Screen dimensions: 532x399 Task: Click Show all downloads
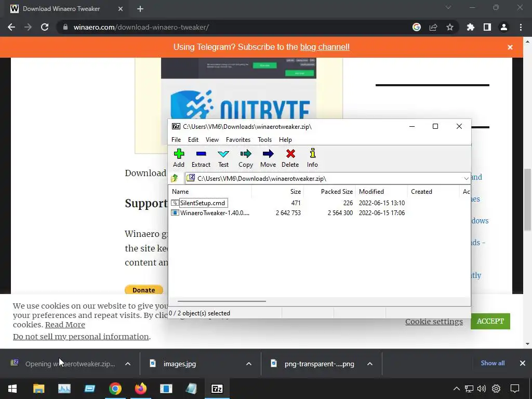(x=493, y=363)
